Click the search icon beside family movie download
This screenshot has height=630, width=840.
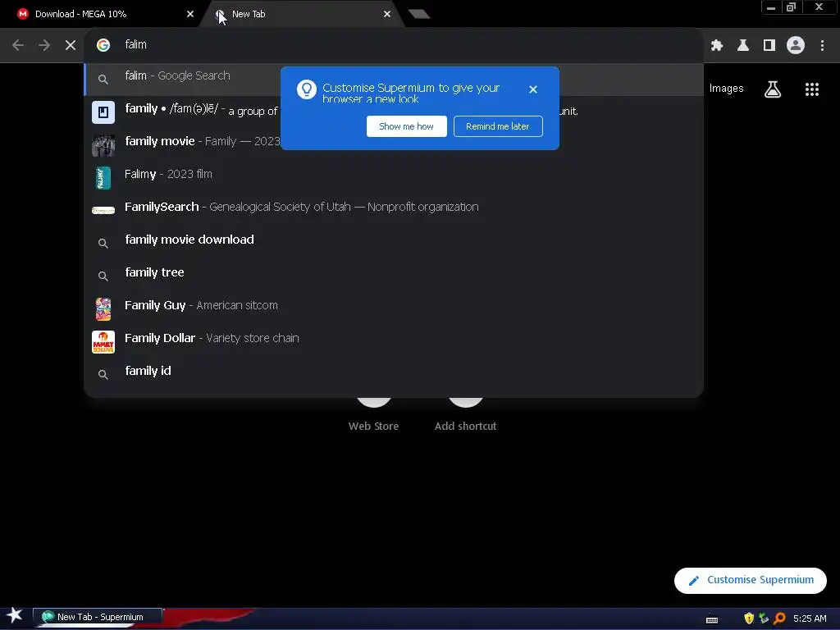(x=103, y=243)
